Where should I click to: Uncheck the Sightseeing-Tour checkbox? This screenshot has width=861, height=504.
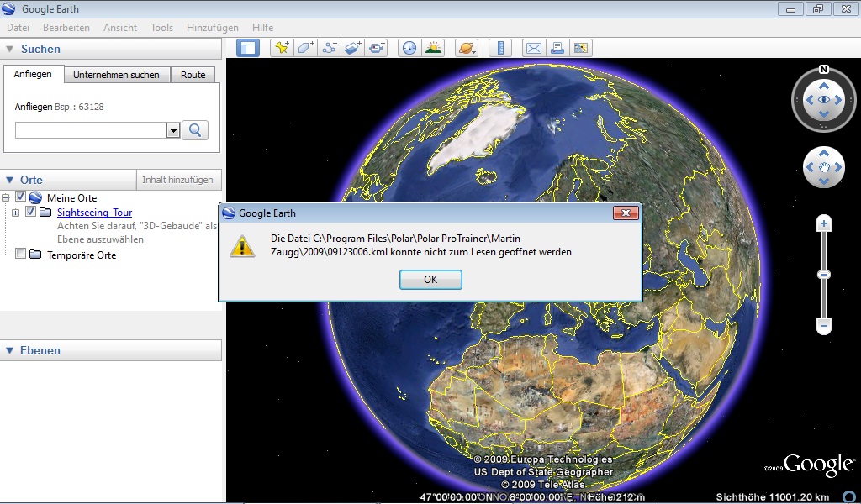[31, 213]
